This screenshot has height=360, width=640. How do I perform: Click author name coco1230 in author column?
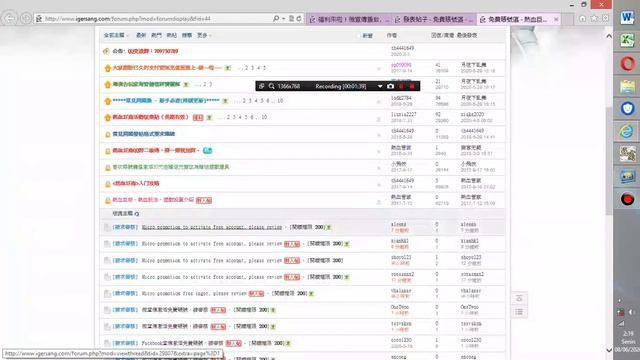[x=401, y=340]
